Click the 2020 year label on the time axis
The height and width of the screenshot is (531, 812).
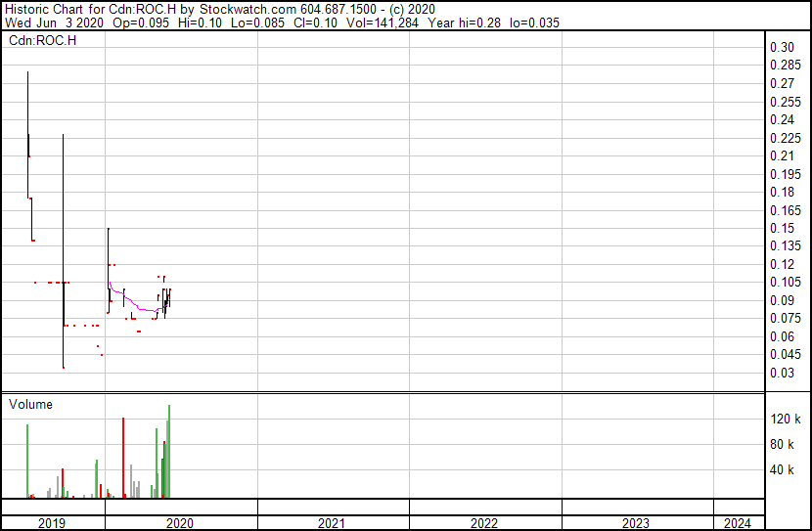[x=180, y=523]
